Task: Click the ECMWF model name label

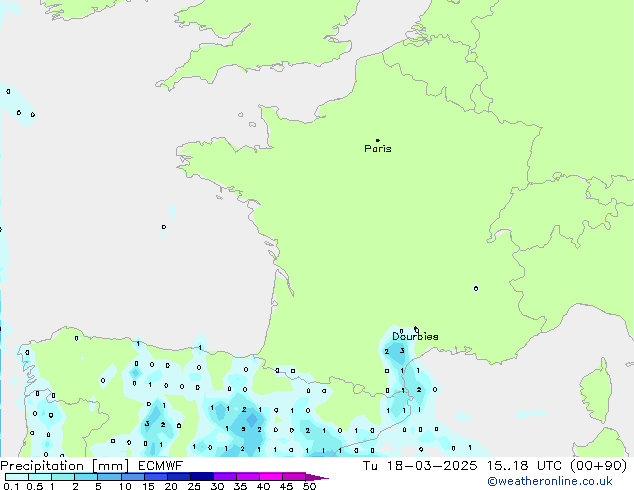Action: click(161, 466)
